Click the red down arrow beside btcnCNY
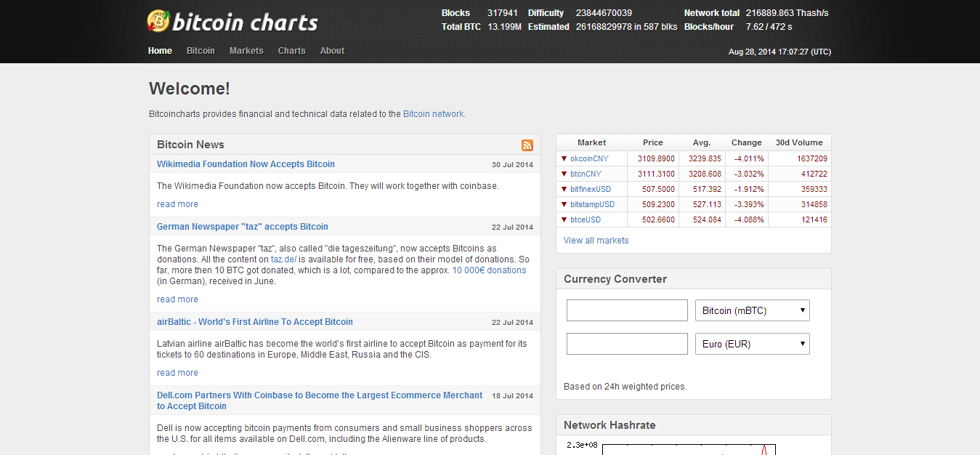This screenshot has width=980, height=455. coord(564,174)
